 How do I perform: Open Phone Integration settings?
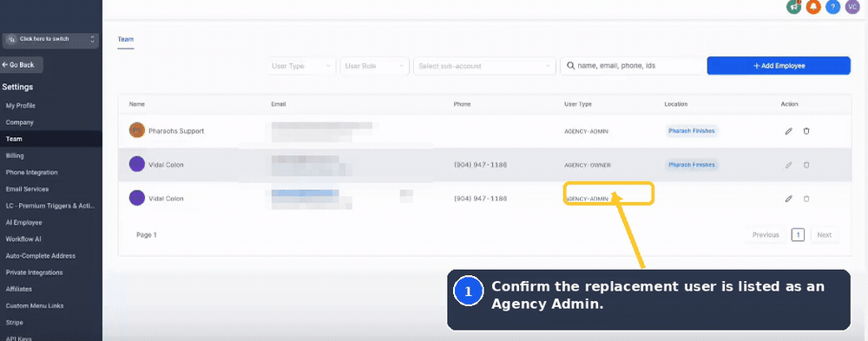click(x=31, y=172)
